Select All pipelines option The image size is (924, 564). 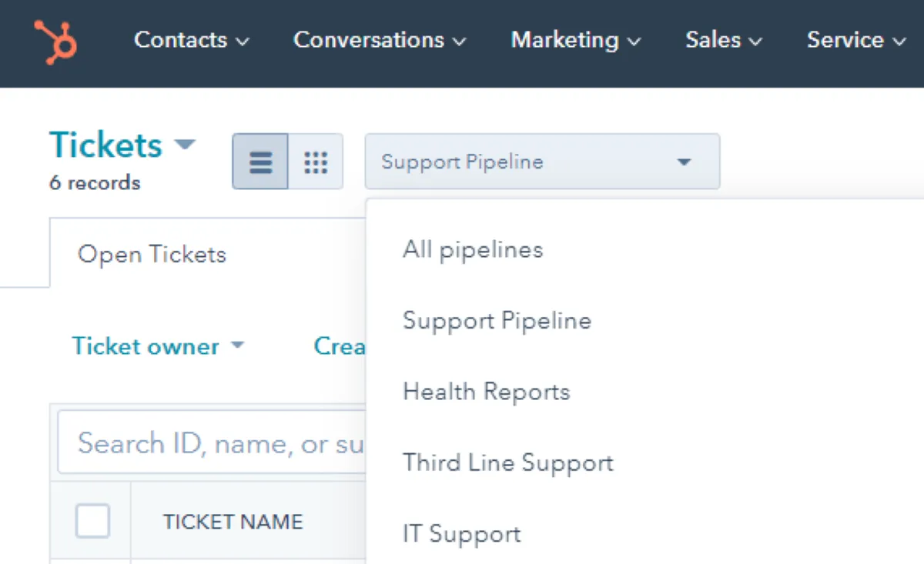click(473, 249)
